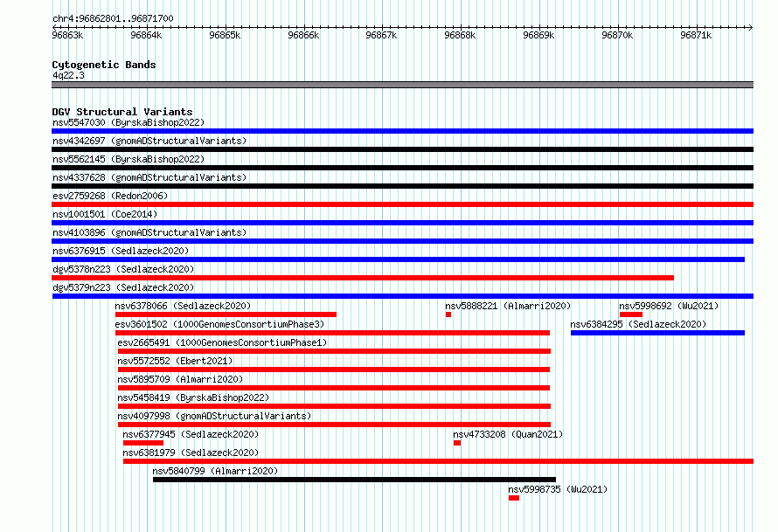The image size is (778, 532).
Task: Open esv2759268 (Redon2006) variant label
Action: [110, 196]
